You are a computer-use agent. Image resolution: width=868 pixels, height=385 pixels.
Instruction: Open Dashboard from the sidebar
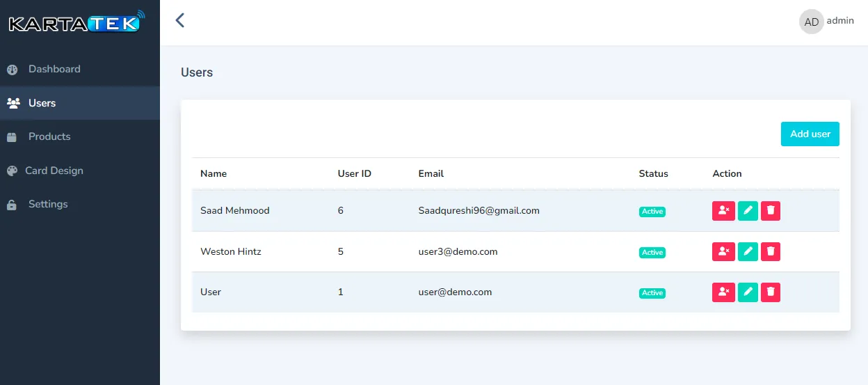[x=54, y=69]
